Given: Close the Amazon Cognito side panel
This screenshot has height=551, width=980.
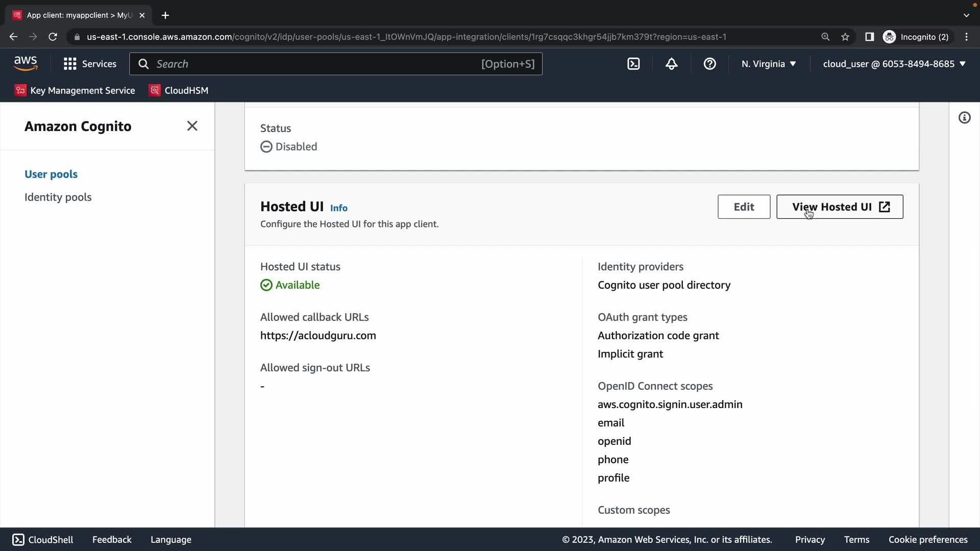Looking at the screenshot, I should [x=192, y=126].
